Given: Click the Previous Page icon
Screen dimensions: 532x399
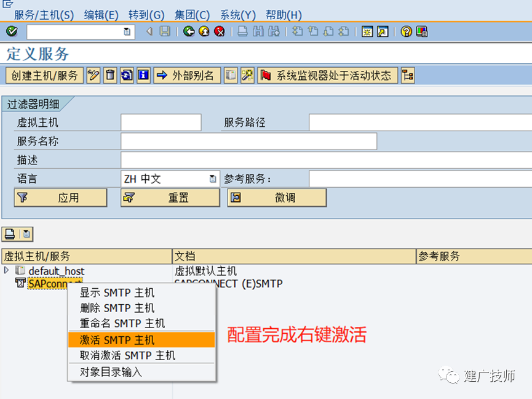Looking at the screenshot, I should click(x=313, y=31).
